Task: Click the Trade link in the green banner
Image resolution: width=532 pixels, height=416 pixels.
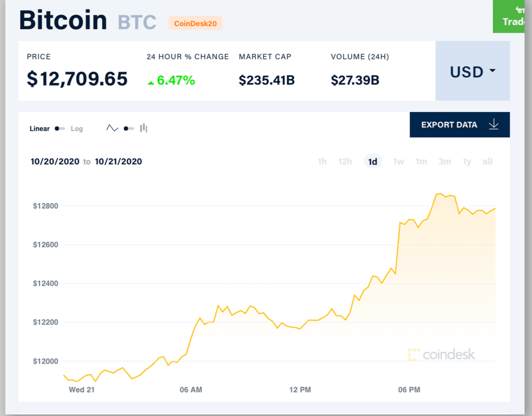Action: (513, 20)
